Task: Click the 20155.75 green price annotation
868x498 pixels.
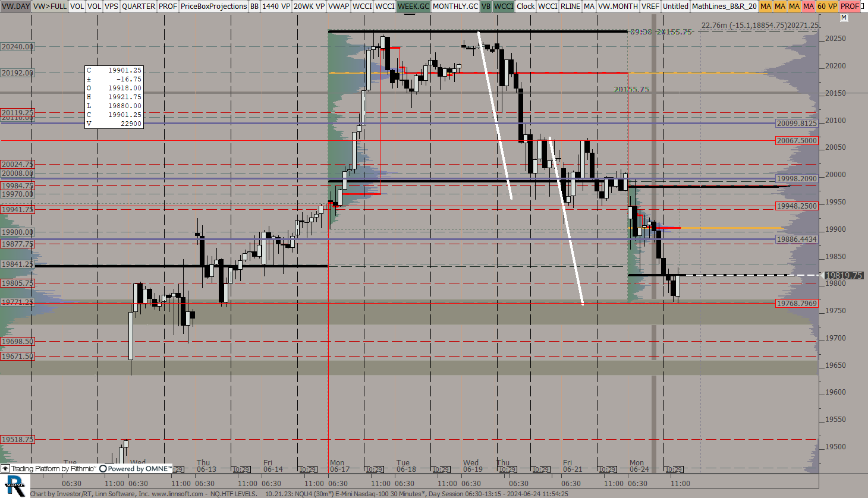Action: pos(631,89)
